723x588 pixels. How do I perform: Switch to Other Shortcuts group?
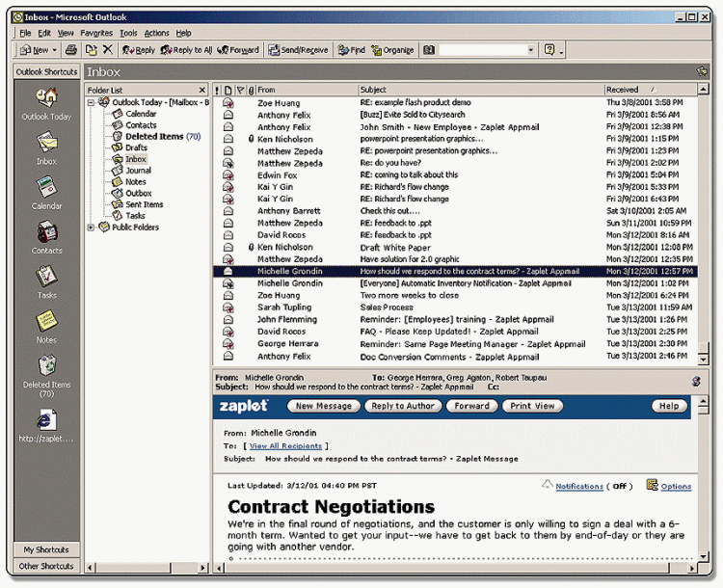pyautogui.click(x=46, y=566)
